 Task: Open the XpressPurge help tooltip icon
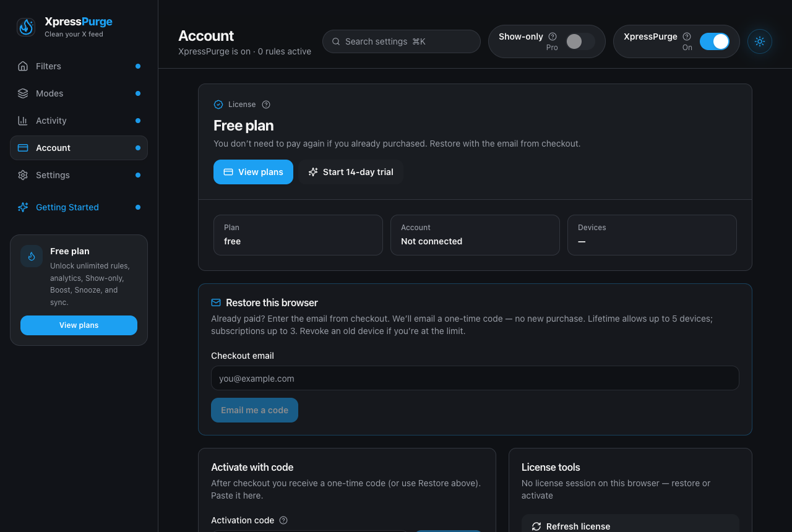click(x=687, y=36)
